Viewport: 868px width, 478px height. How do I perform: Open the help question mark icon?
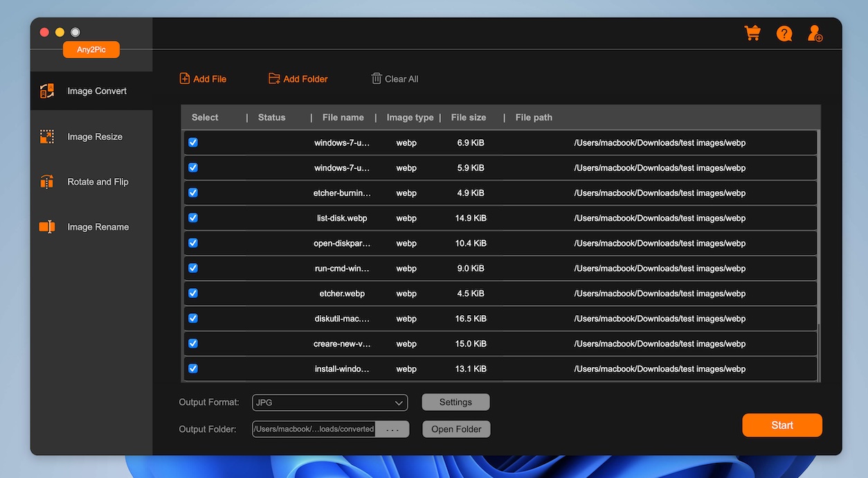[x=784, y=33]
